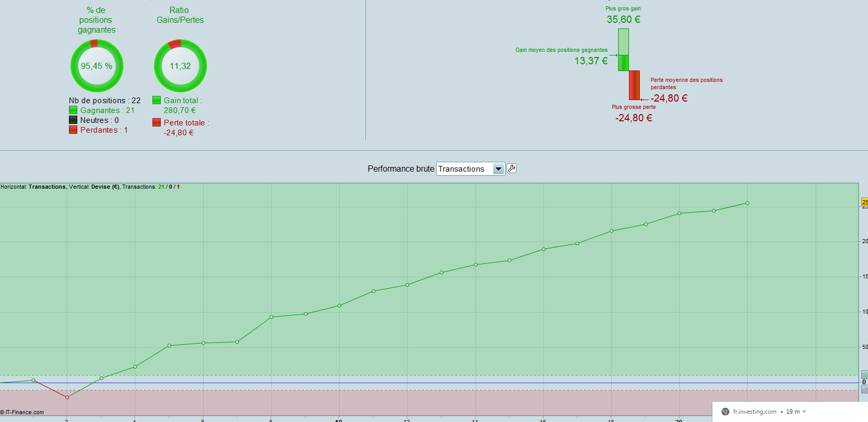Click the black Neutres legend square
This screenshot has height=422, width=868.
point(73,120)
